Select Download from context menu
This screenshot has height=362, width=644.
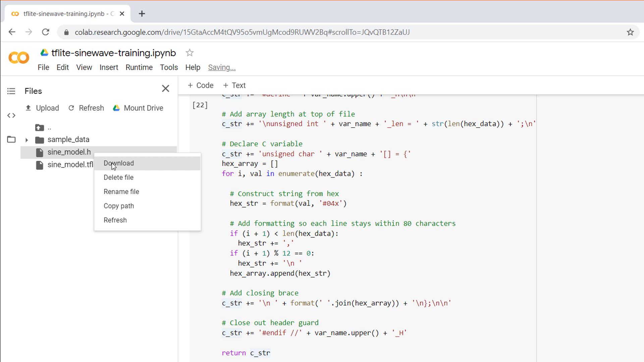(118, 163)
